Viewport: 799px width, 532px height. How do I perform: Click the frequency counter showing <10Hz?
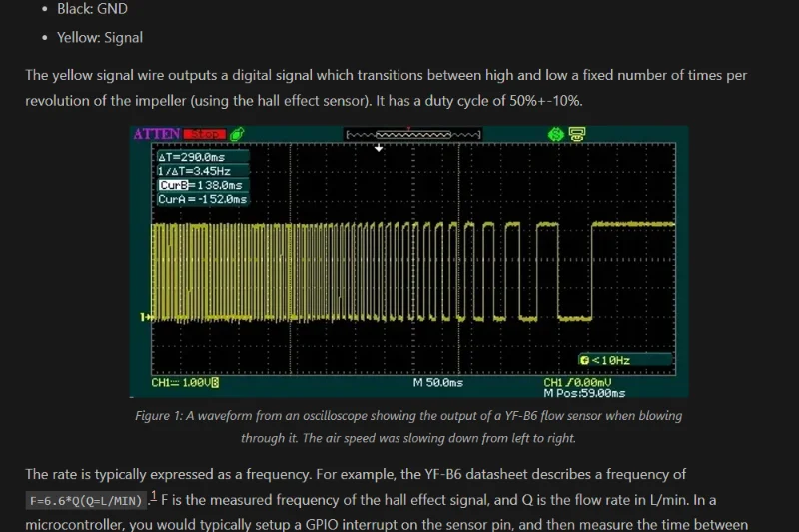605,359
